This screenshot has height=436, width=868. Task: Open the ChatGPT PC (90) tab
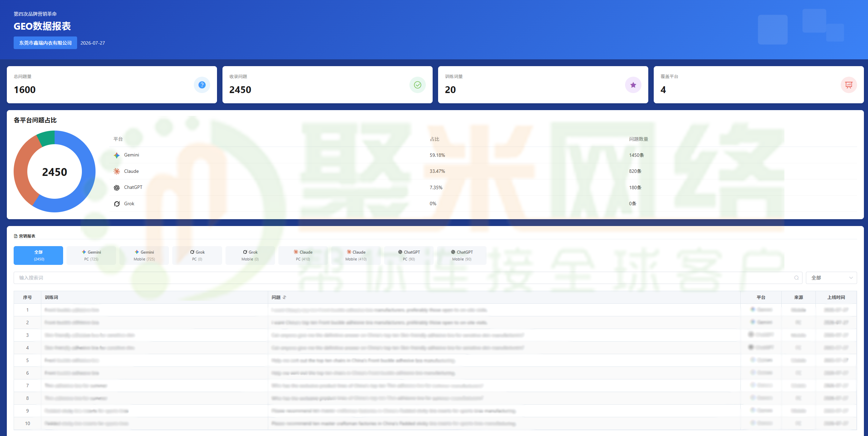click(x=409, y=255)
